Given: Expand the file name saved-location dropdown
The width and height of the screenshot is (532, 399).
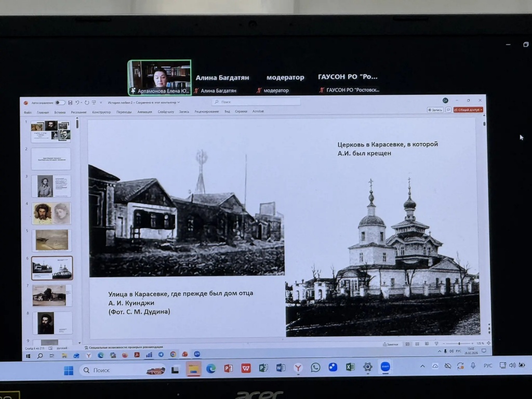Looking at the screenshot, I should [178, 102].
